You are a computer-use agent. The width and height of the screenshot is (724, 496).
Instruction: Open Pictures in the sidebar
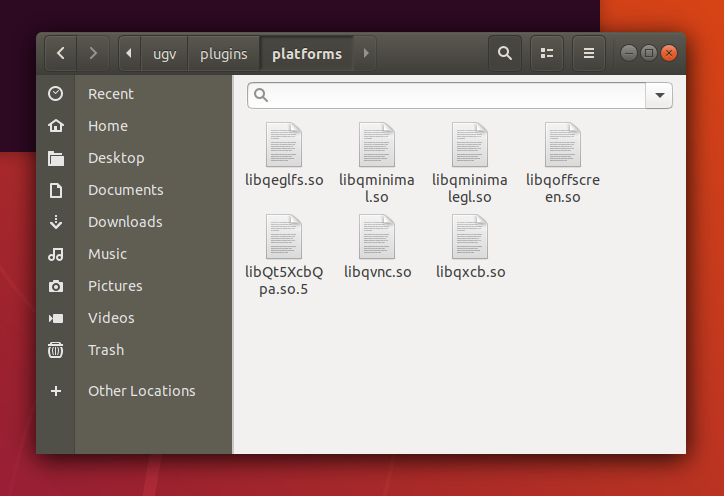pyautogui.click(x=134, y=286)
